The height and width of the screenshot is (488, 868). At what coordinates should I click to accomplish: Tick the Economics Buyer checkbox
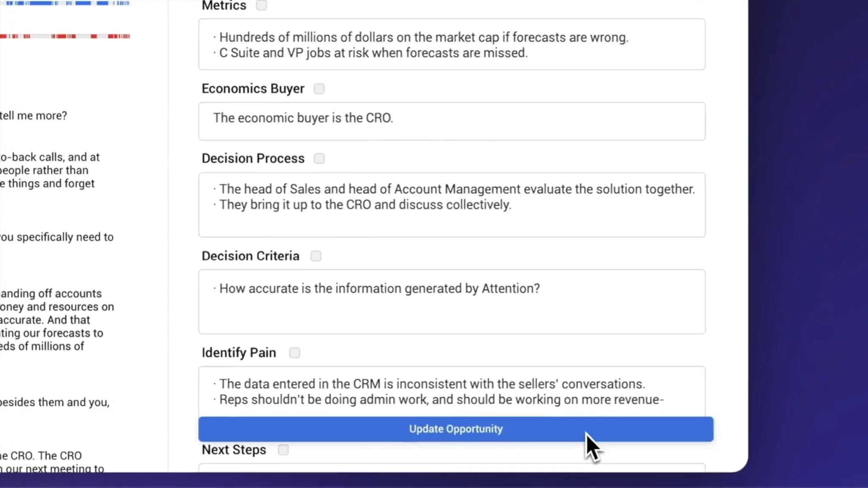click(319, 89)
